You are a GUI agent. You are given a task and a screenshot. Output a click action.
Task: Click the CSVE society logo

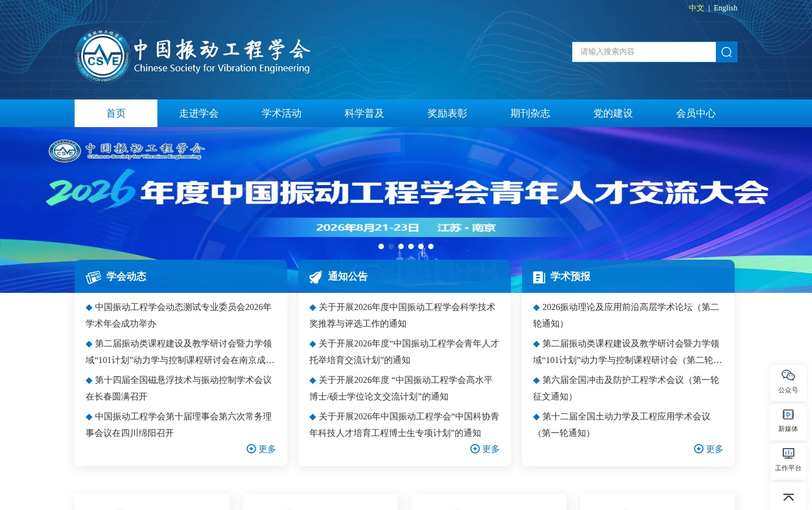coord(103,56)
